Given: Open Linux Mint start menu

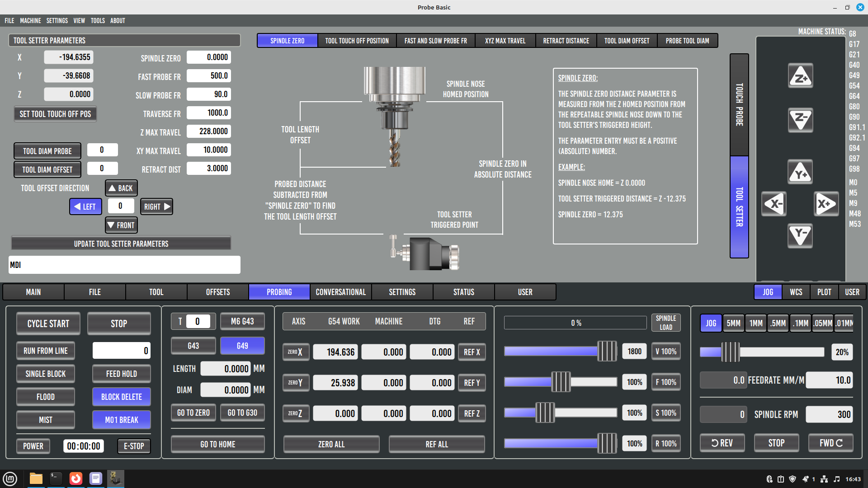Looking at the screenshot, I should (10, 479).
